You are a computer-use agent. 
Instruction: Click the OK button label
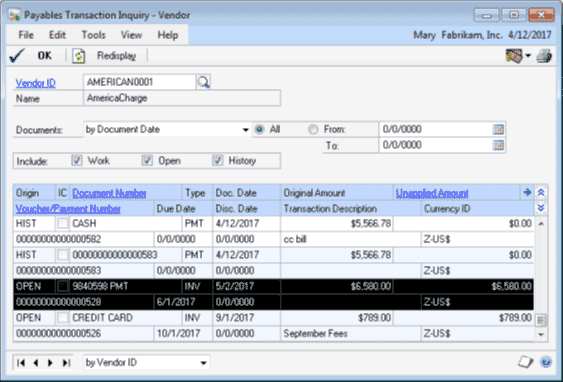(x=45, y=56)
